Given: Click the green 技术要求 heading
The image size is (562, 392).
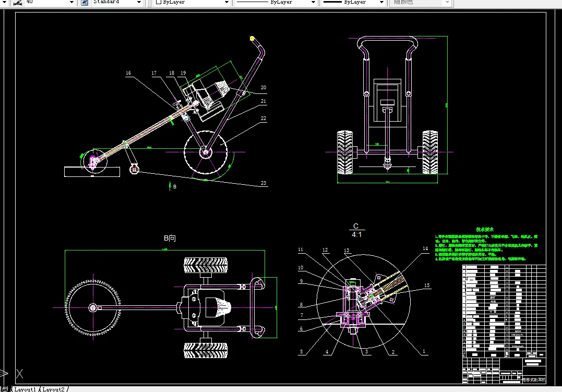Looking at the screenshot, I should point(485,229).
